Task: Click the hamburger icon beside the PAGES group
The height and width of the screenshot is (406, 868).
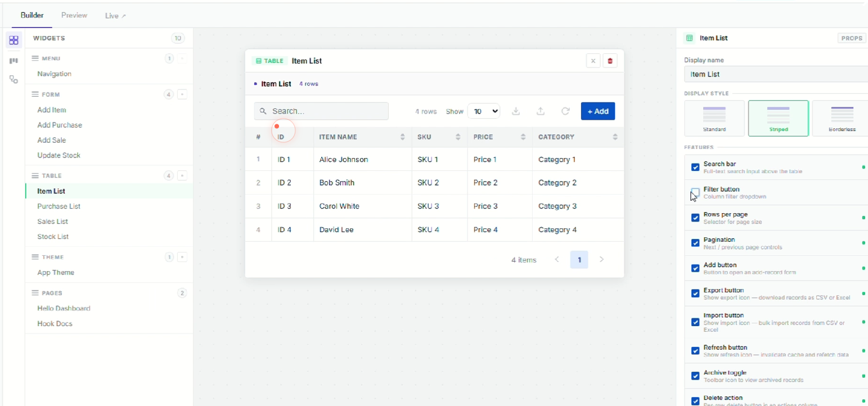Action: (x=35, y=293)
